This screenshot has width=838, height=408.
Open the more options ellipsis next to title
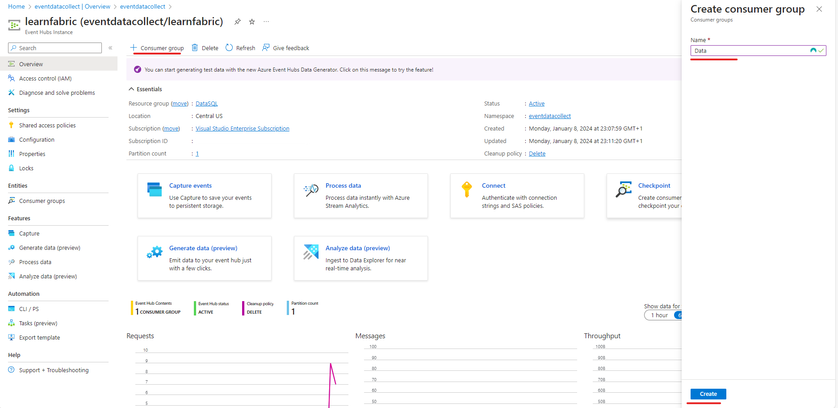click(x=266, y=22)
